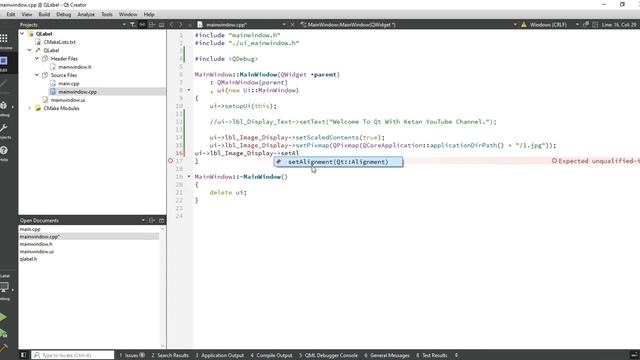Click the green Run button
640x360 pixels.
click(x=3, y=317)
